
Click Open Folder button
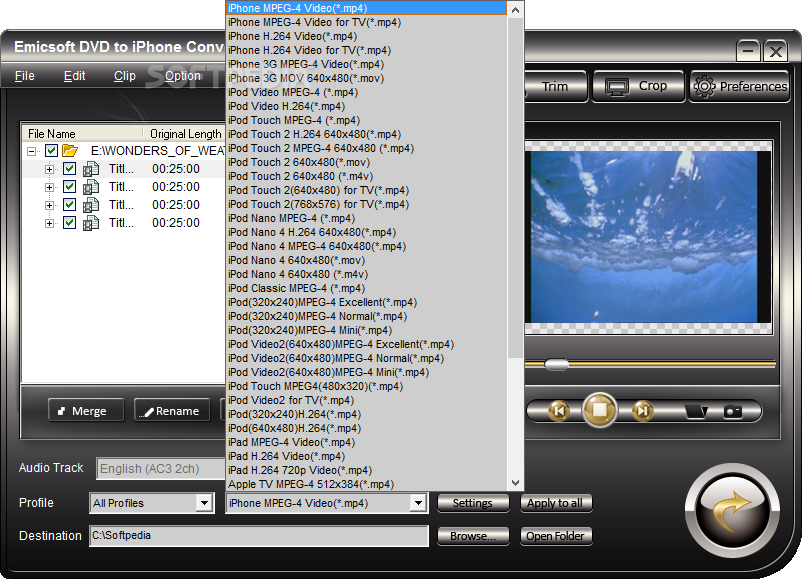tap(556, 536)
